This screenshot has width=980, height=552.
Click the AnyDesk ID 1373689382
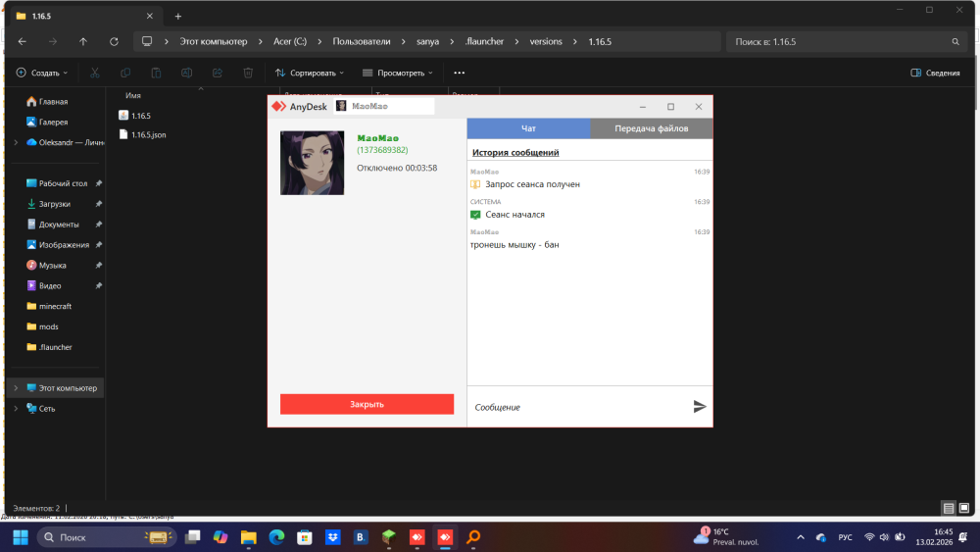tap(382, 150)
